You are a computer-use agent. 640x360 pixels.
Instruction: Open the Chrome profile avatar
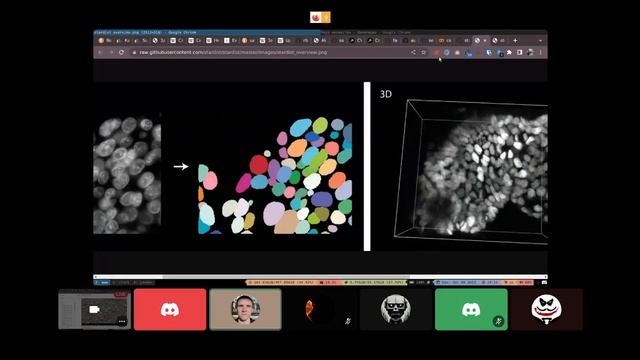pyautogui.click(x=530, y=52)
